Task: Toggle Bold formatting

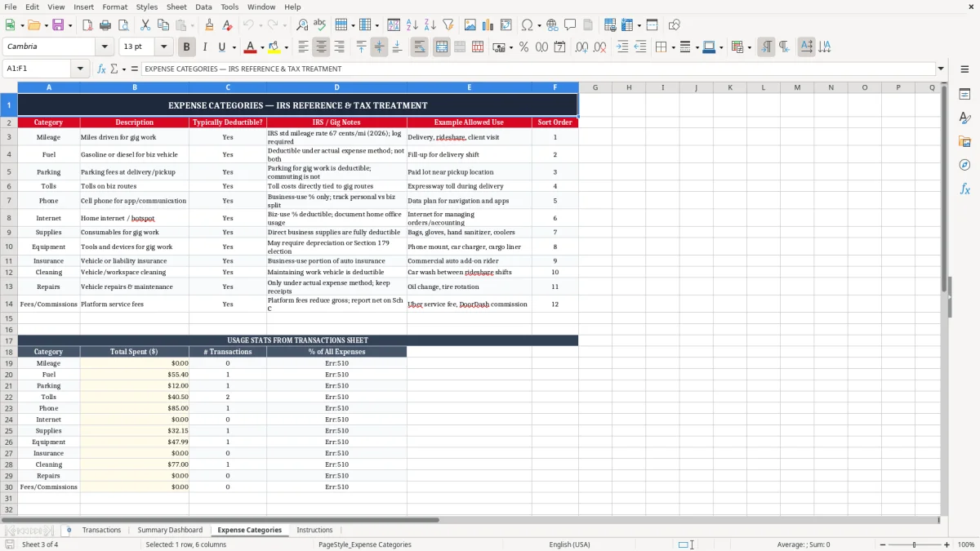Action: (x=187, y=47)
